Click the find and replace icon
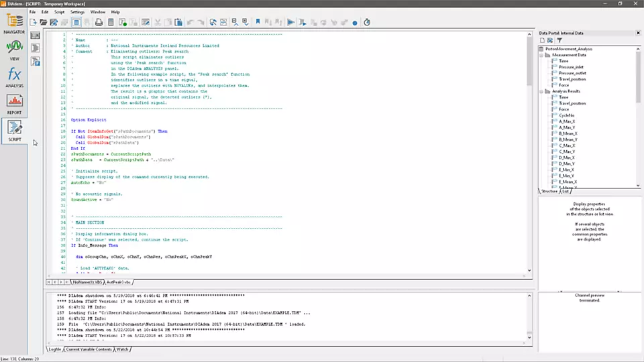The width and height of the screenshot is (644, 362). click(x=213, y=22)
